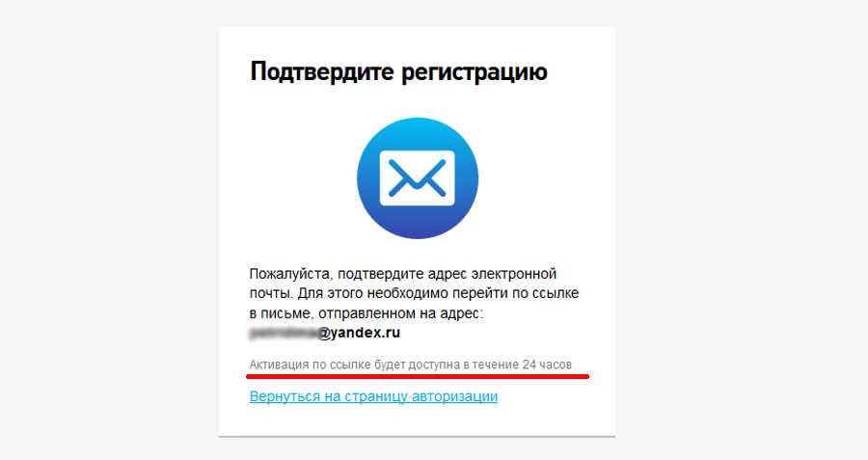Select the @yandex.ru email domain text
The height and width of the screenshot is (460, 868).
[x=359, y=333]
